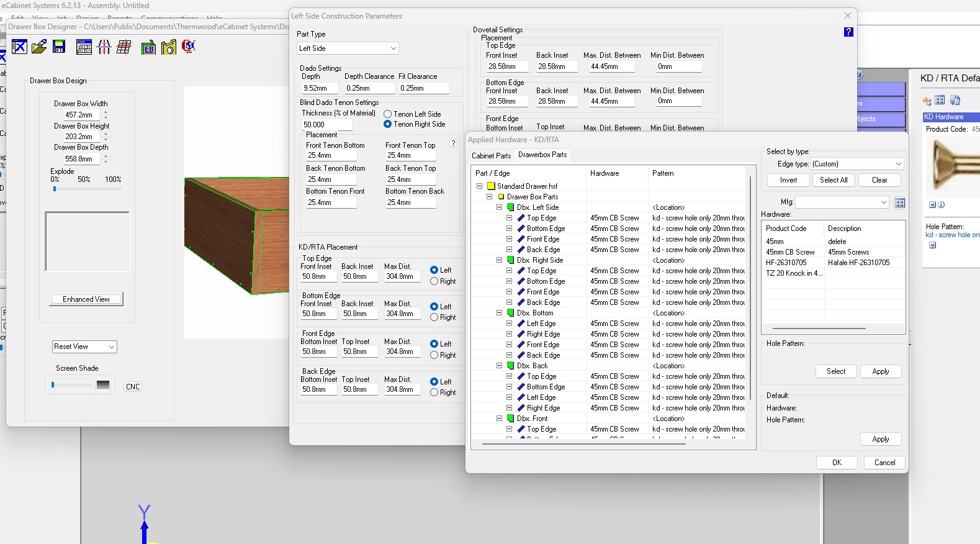This screenshot has height=544, width=980.
Task: Collapse the Dbx. Left Side tree node
Action: [x=499, y=207]
